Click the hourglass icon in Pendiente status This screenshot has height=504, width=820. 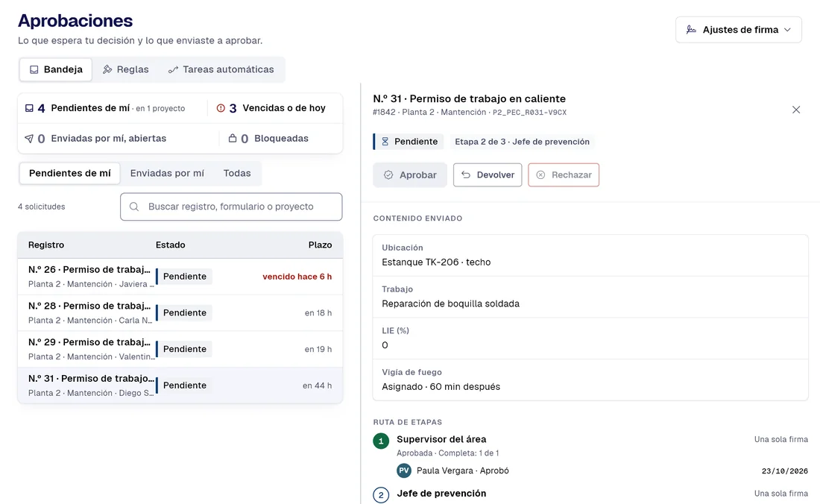[385, 142]
